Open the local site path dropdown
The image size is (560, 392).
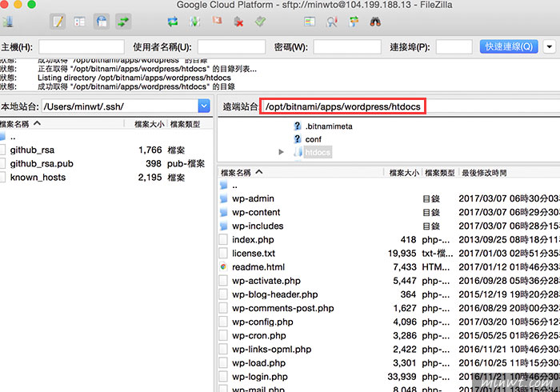pos(204,106)
